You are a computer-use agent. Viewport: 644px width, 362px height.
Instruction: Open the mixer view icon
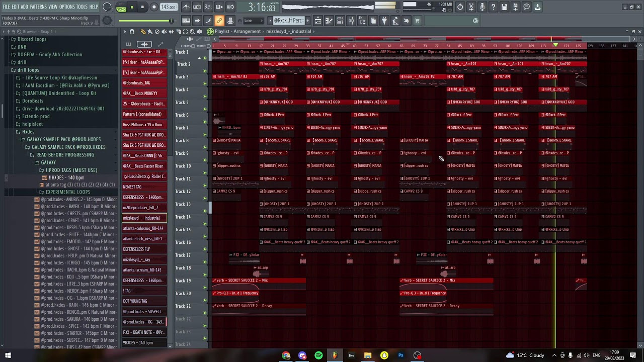(x=351, y=21)
